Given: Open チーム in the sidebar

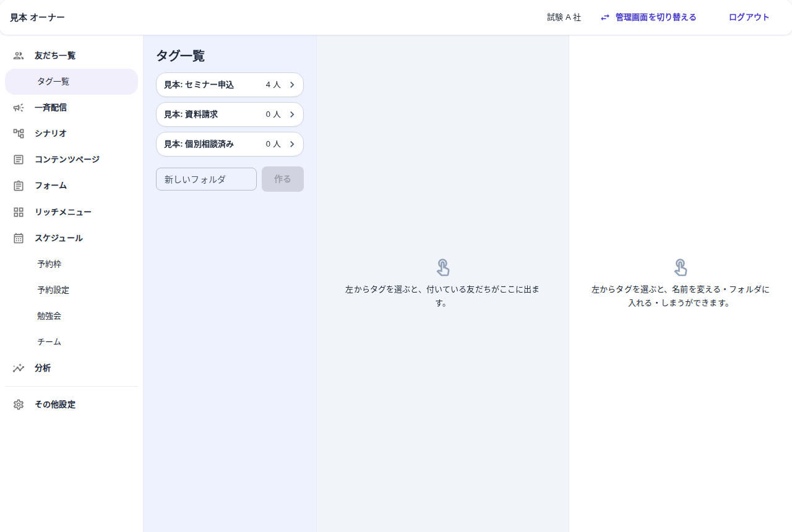Looking at the screenshot, I should pos(71,342).
